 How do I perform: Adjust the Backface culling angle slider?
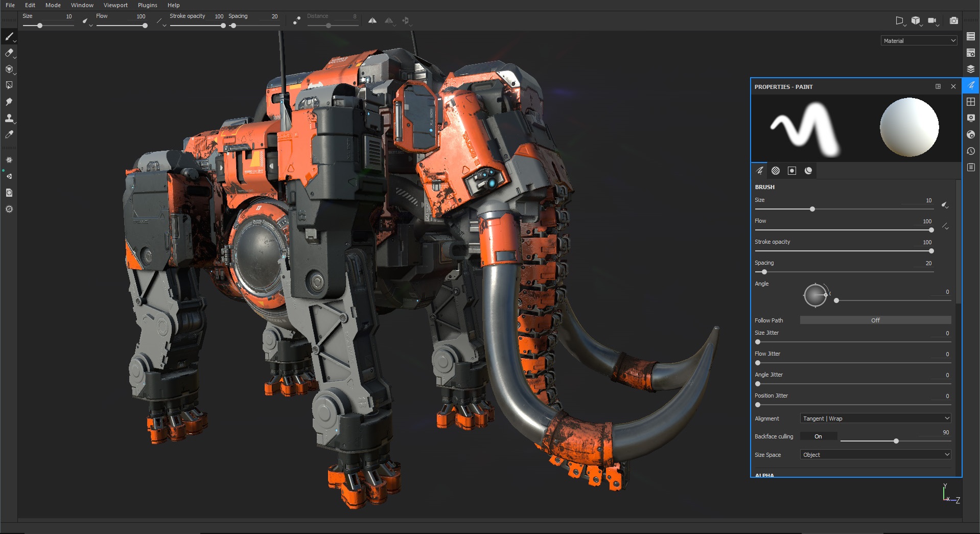[x=895, y=441]
